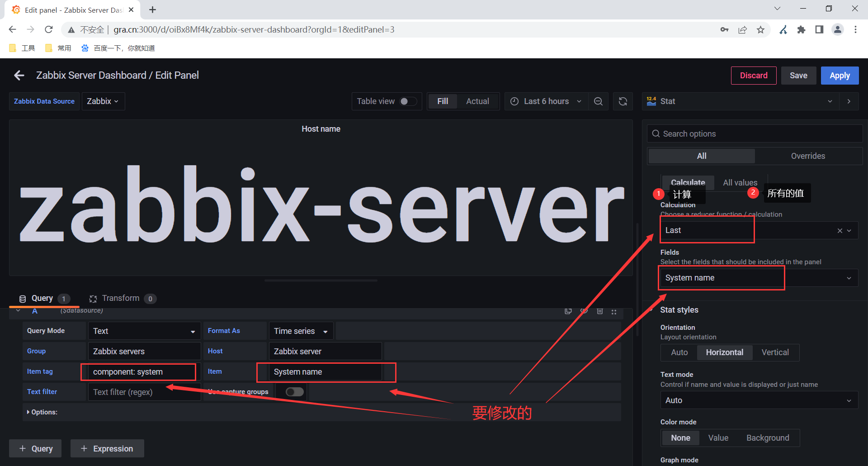Open the Last 6 hours time picker
Viewport: 868px width, 466px height.
[x=546, y=101]
